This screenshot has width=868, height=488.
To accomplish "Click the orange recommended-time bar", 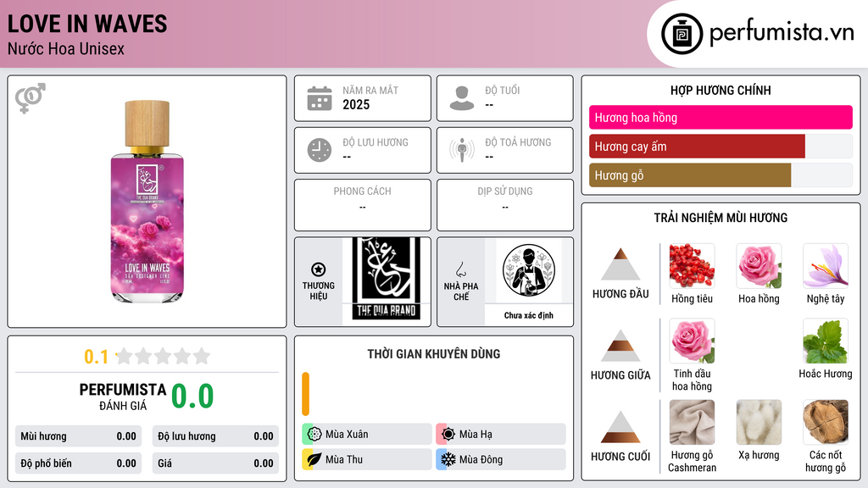I will click(x=305, y=394).
